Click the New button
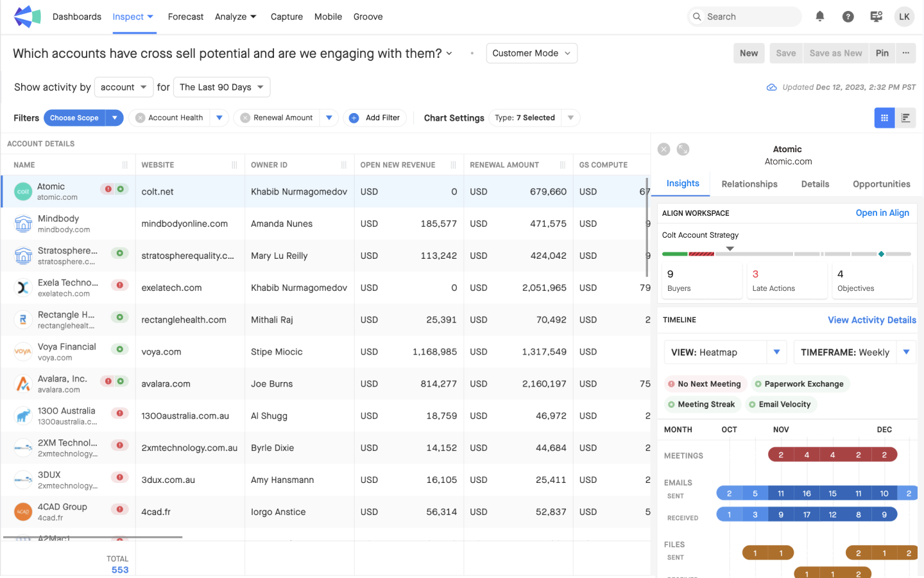The image size is (924, 578). [x=749, y=53]
